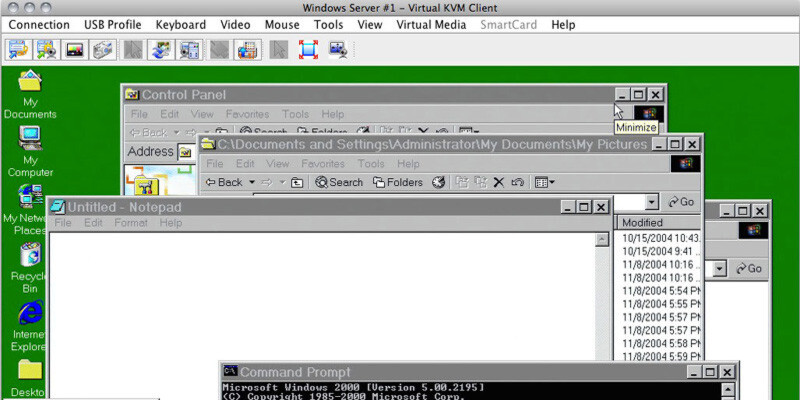
Task: Click Command Prompt scrollbar up arrow
Action: tap(728, 389)
